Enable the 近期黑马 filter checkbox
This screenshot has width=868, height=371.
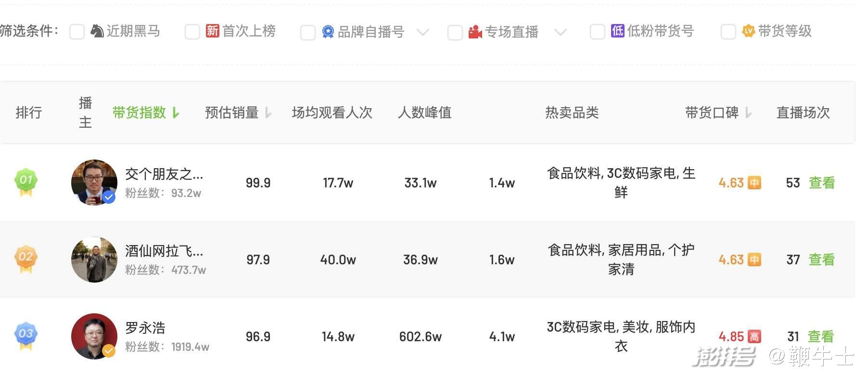tap(77, 32)
